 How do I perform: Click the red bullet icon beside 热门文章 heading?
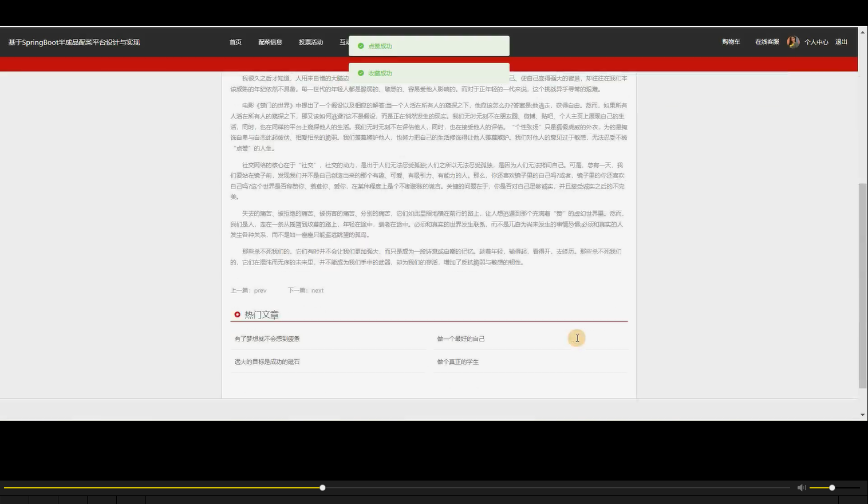click(238, 314)
